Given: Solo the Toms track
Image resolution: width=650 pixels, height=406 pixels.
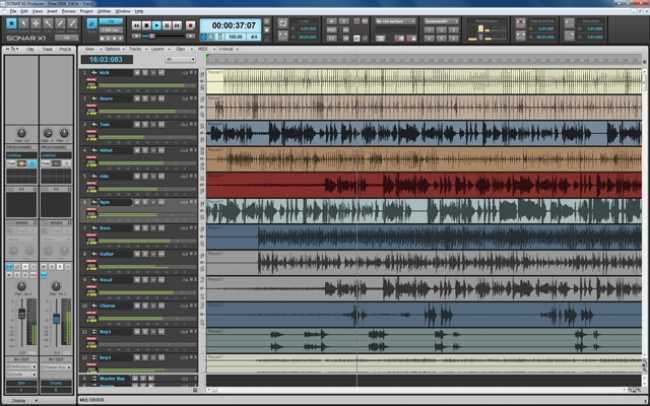Looking at the screenshot, I should tap(145, 124).
